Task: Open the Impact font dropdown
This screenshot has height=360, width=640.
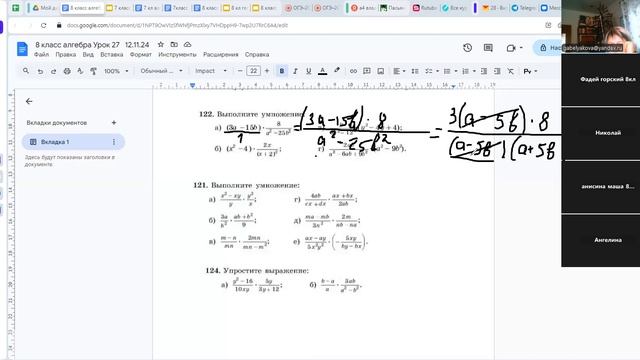Action: point(211,71)
